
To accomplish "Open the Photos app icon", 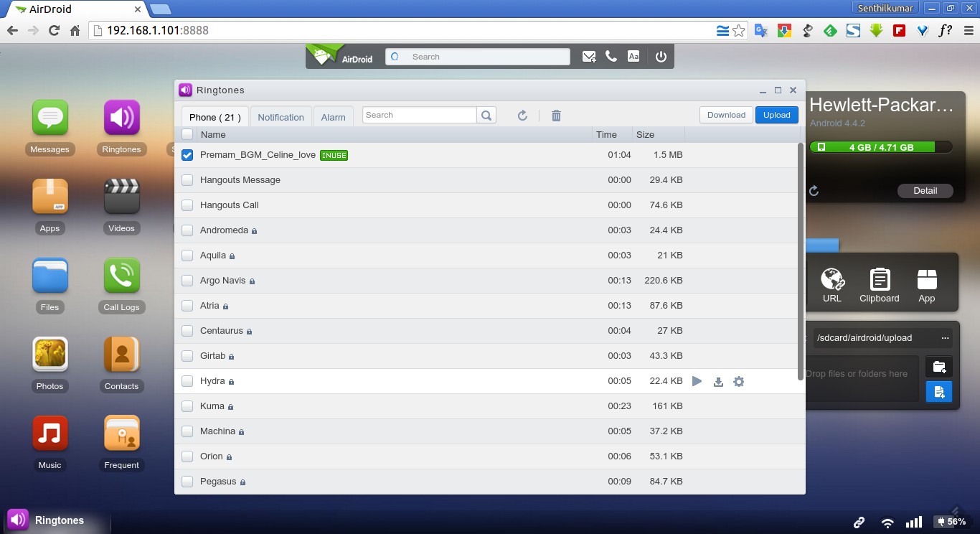I will (50, 355).
